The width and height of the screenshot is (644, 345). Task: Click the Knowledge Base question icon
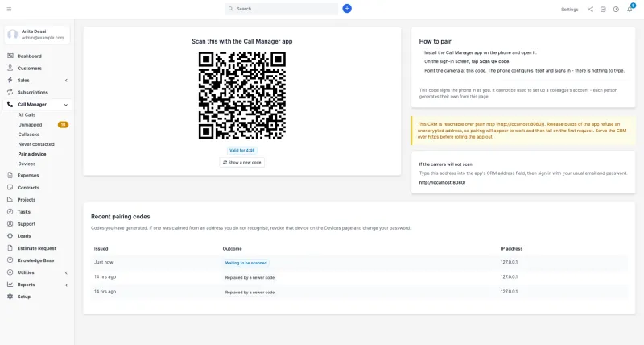pyautogui.click(x=10, y=260)
